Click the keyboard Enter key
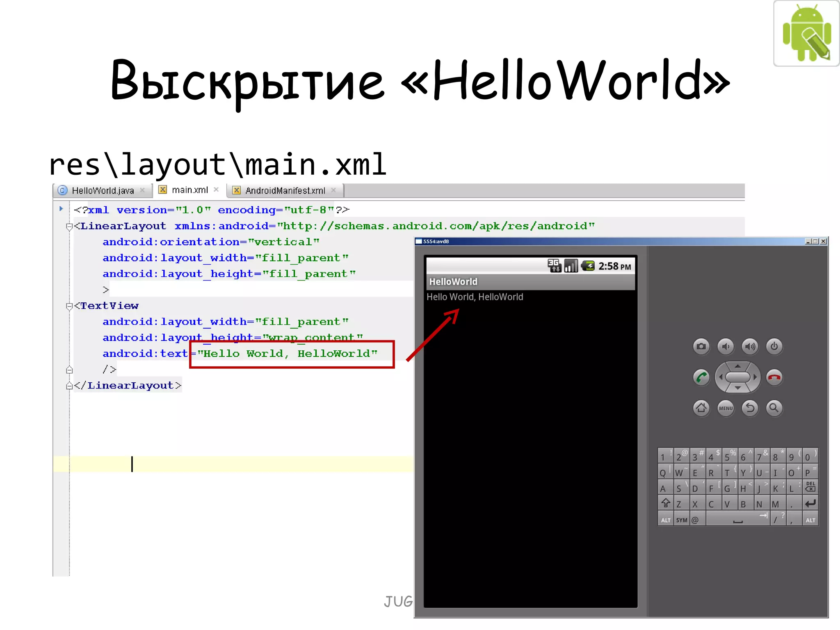This screenshot has height=630, width=840. (x=810, y=503)
